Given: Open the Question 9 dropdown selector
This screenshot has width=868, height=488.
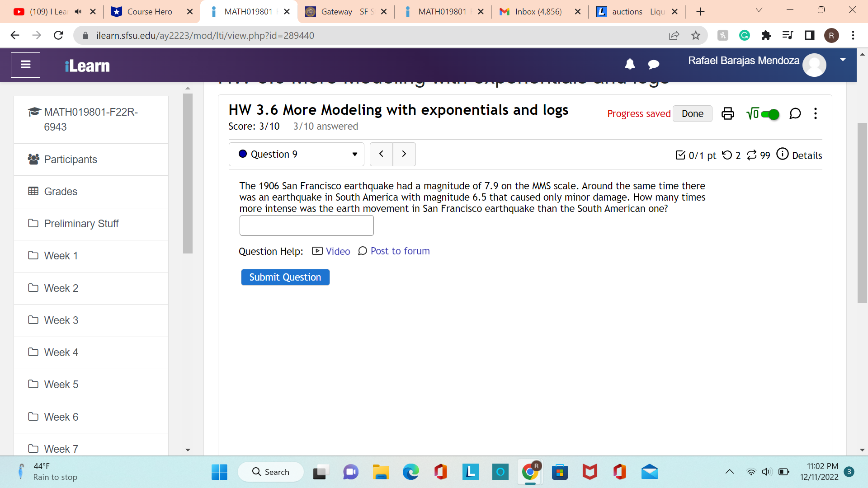Looking at the screenshot, I should 297,155.
